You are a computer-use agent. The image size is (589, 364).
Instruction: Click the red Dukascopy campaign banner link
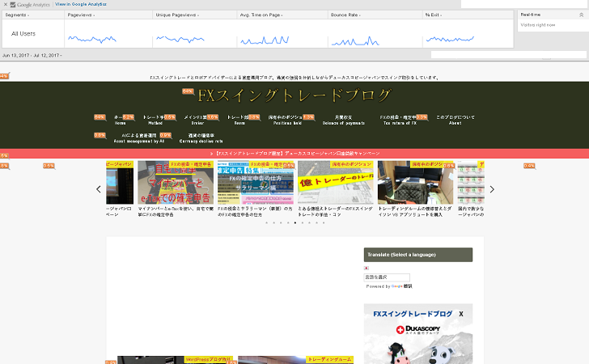coord(294,153)
